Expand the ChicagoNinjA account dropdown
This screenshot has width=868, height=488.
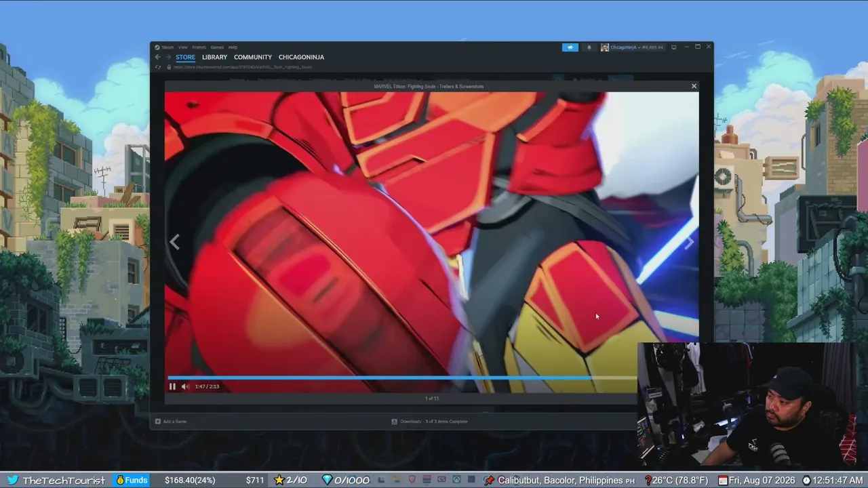[635, 47]
